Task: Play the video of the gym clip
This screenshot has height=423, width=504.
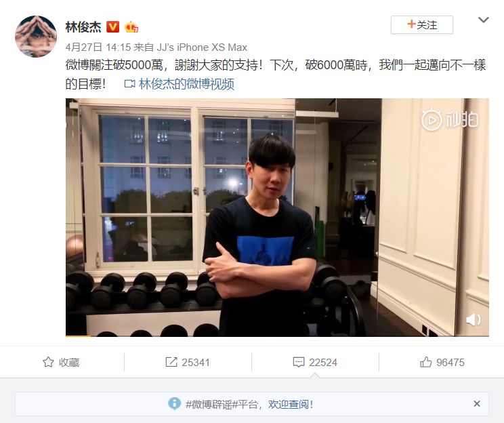Action: click(277, 218)
